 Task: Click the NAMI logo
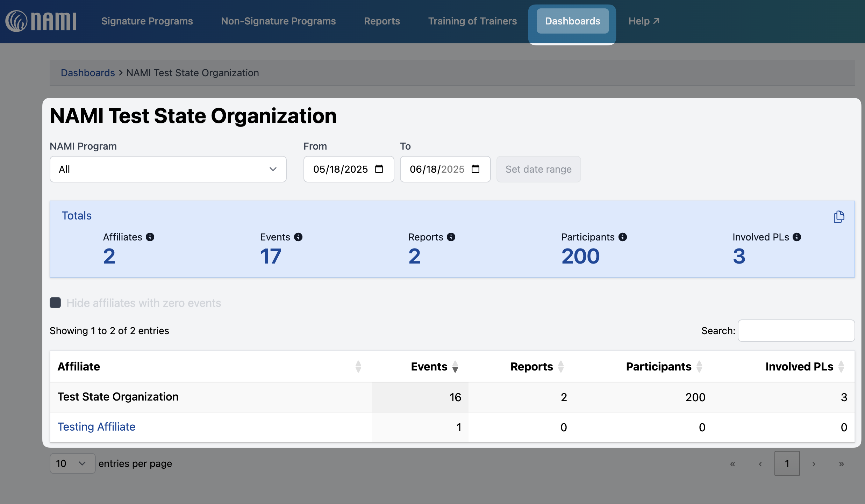[x=41, y=21]
